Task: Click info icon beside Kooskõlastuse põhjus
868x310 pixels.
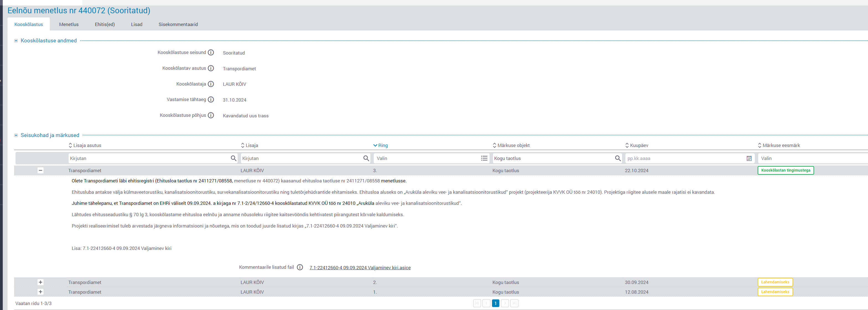Action: pyautogui.click(x=210, y=115)
